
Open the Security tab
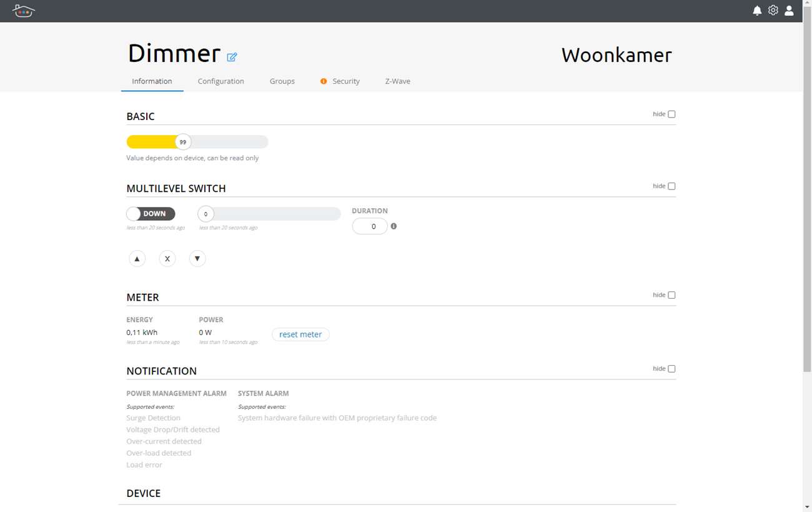click(x=345, y=81)
